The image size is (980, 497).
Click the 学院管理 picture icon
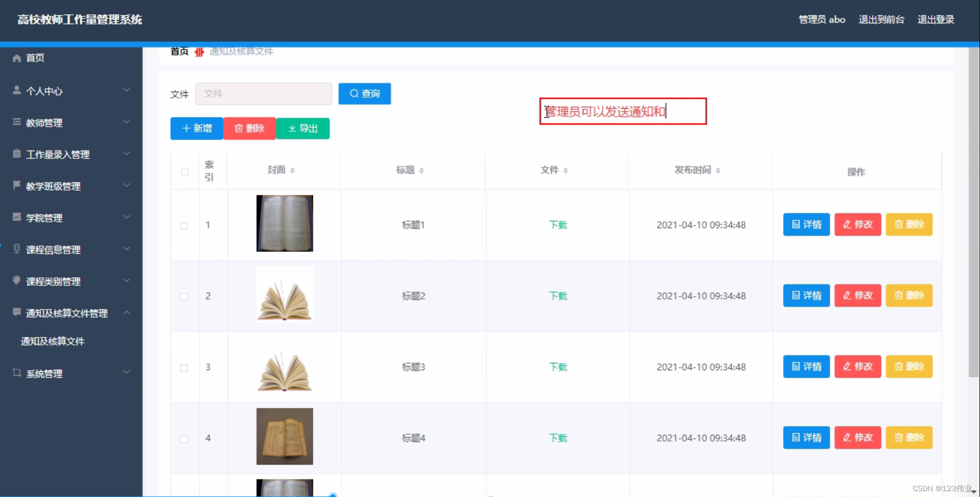(x=16, y=217)
